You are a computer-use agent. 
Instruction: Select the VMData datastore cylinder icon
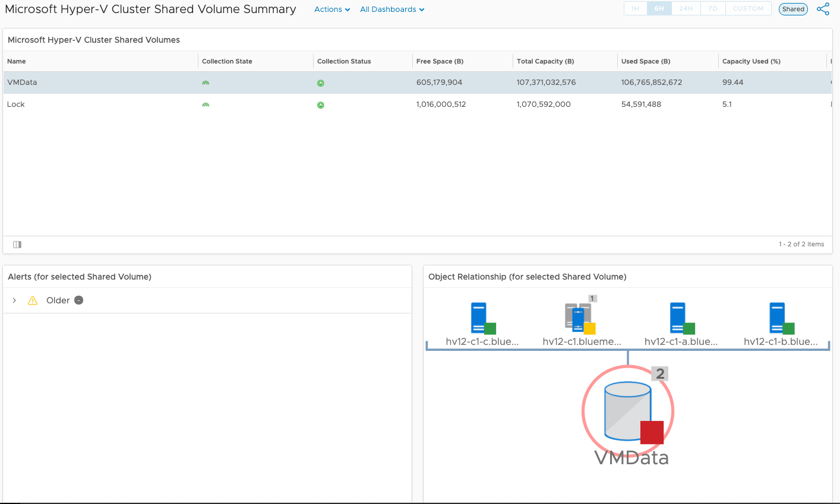(x=627, y=411)
